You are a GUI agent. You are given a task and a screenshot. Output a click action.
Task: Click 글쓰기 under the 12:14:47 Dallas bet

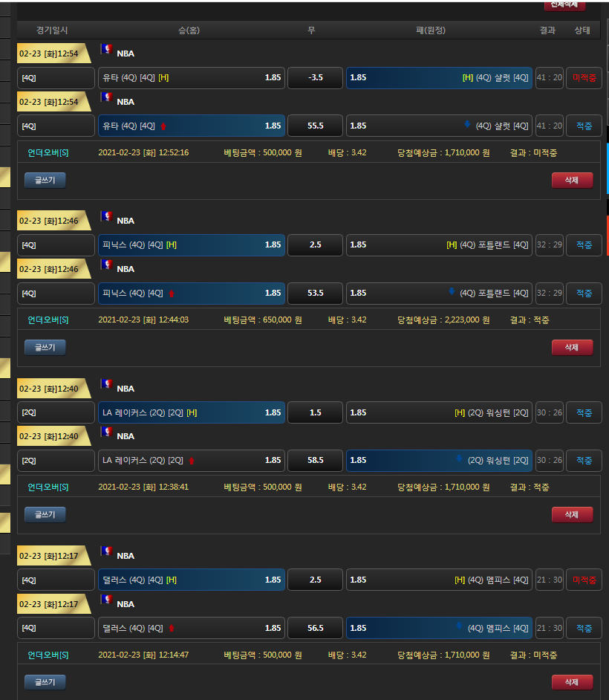click(45, 681)
